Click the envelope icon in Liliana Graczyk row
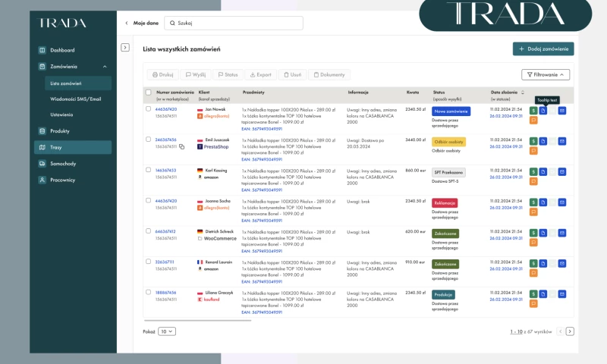This screenshot has height=364, width=607. point(562,294)
